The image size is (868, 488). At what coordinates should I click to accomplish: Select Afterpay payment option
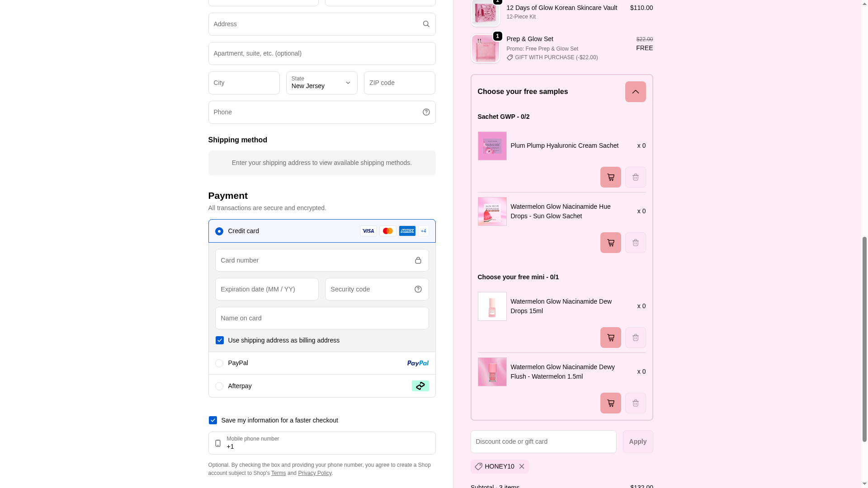219,386
